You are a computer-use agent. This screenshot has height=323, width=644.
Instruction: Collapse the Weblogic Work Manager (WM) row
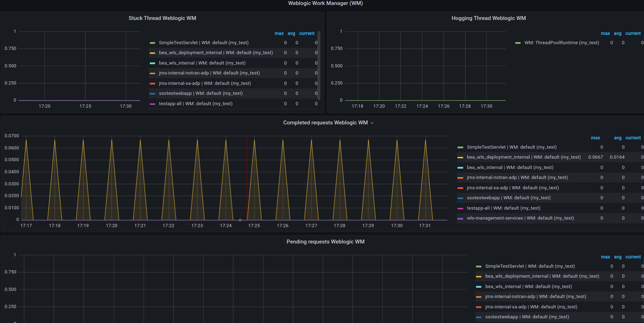325,3
